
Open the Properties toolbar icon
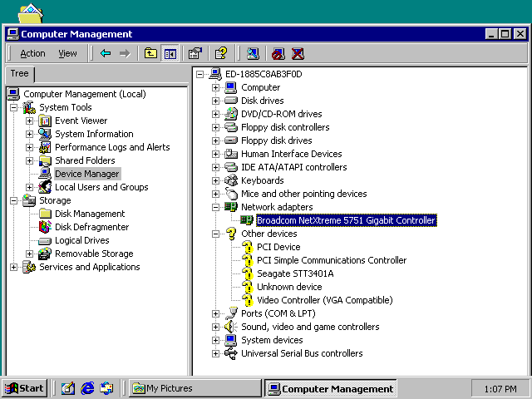click(195, 53)
